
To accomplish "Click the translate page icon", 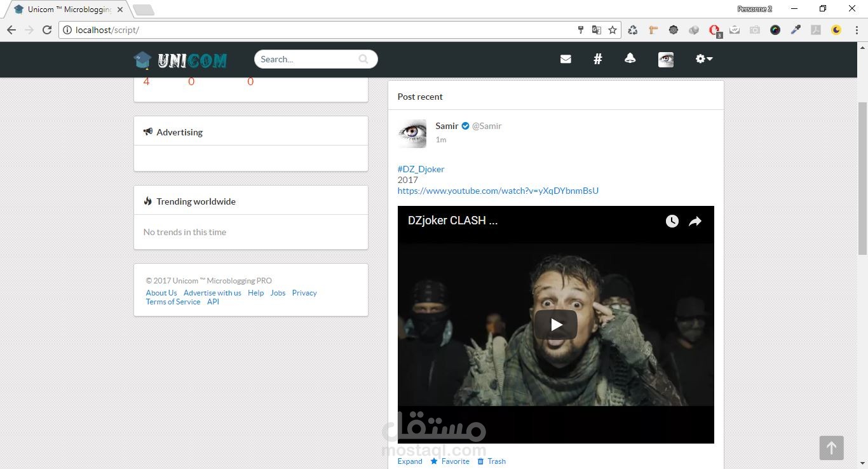I will tap(596, 30).
